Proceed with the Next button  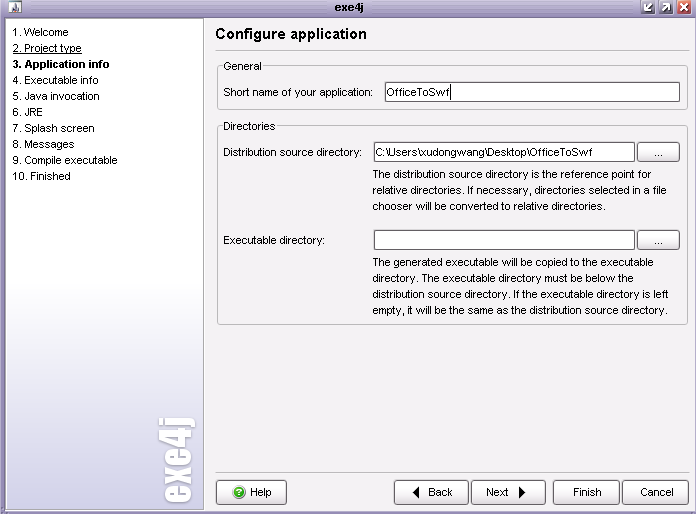[508, 492]
